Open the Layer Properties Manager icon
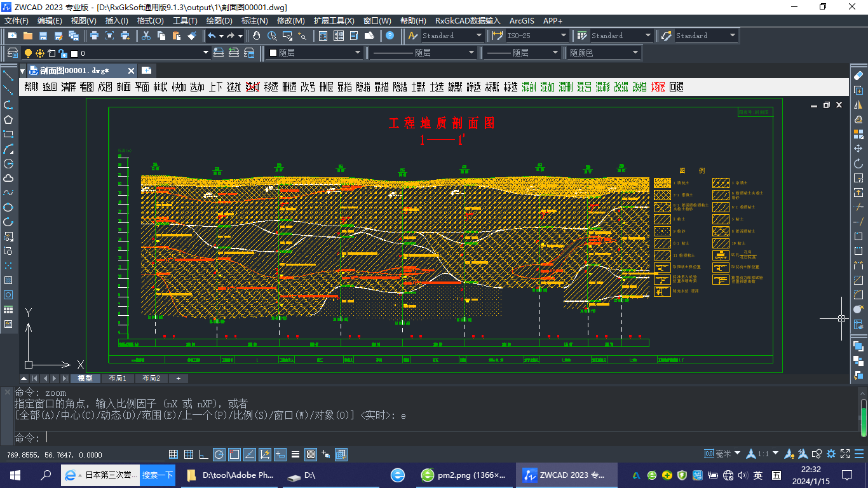 click(x=13, y=53)
